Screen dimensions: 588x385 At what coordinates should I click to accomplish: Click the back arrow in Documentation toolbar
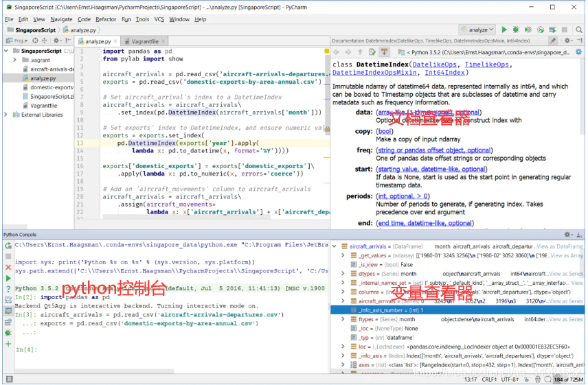click(x=336, y=52)
